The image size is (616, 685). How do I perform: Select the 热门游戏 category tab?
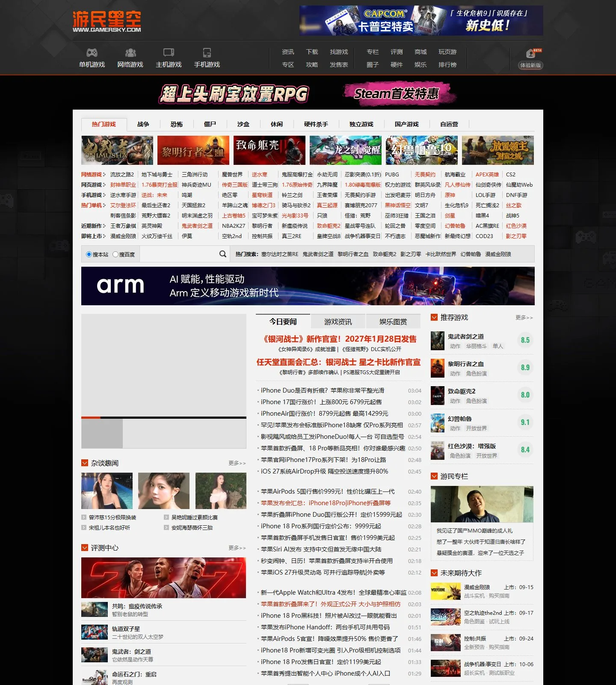click(104, 124)
